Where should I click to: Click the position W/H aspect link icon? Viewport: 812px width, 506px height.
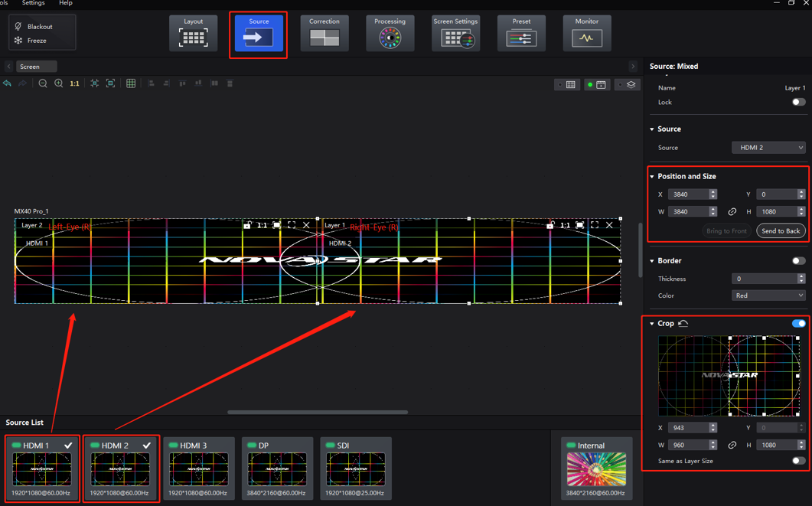pyautogui.click(x=732, y=211)
